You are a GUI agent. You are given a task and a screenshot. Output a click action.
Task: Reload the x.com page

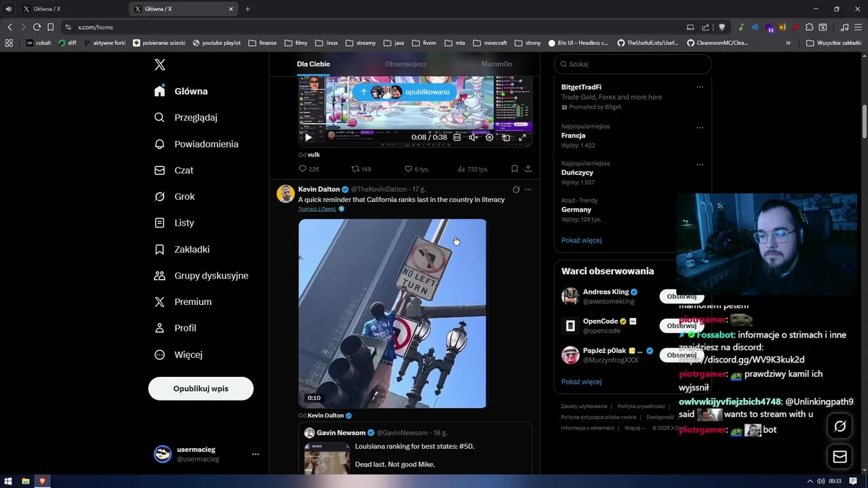(x=37, y=27)
